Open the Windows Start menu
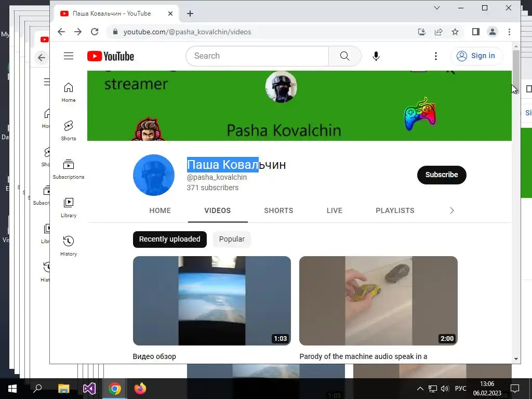 click(12, 389)
